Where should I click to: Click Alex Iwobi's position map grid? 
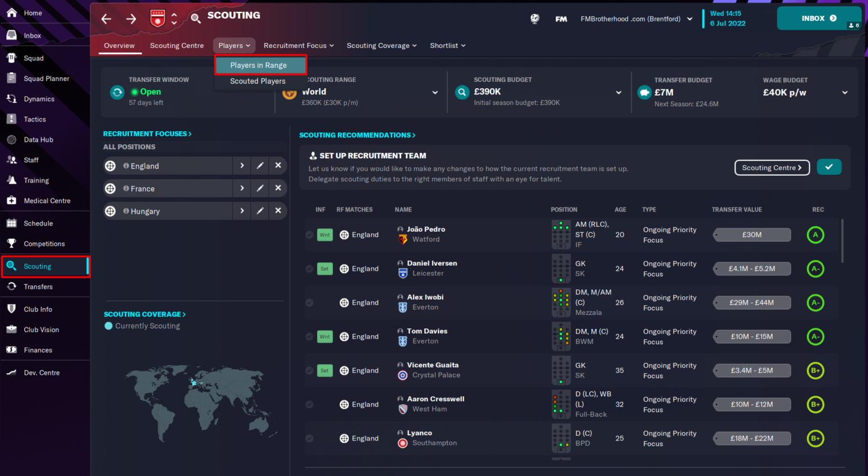point(561,302)
